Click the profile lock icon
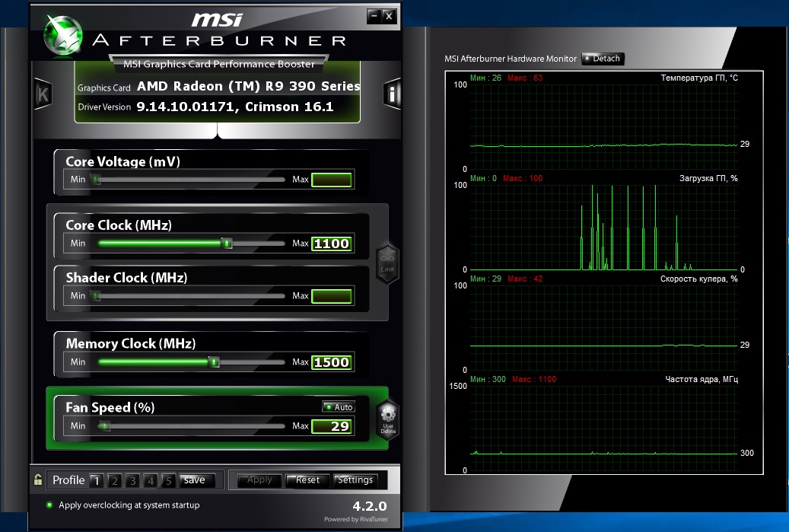Image resolution: width=789 pixels, height=532 pixels. tap(38, 479)
